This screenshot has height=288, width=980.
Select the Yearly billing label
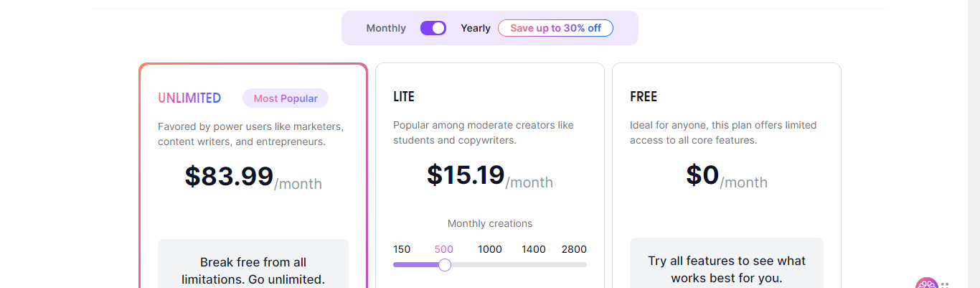pos(476,28)
